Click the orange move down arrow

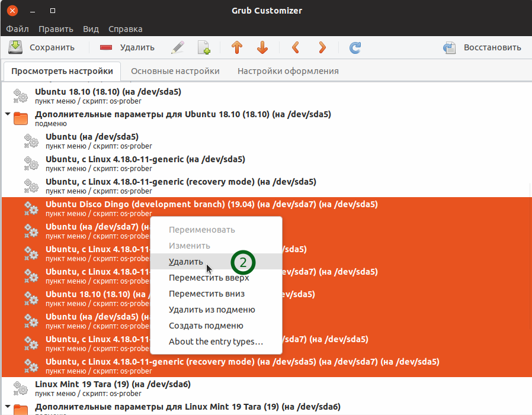point(262,47)
